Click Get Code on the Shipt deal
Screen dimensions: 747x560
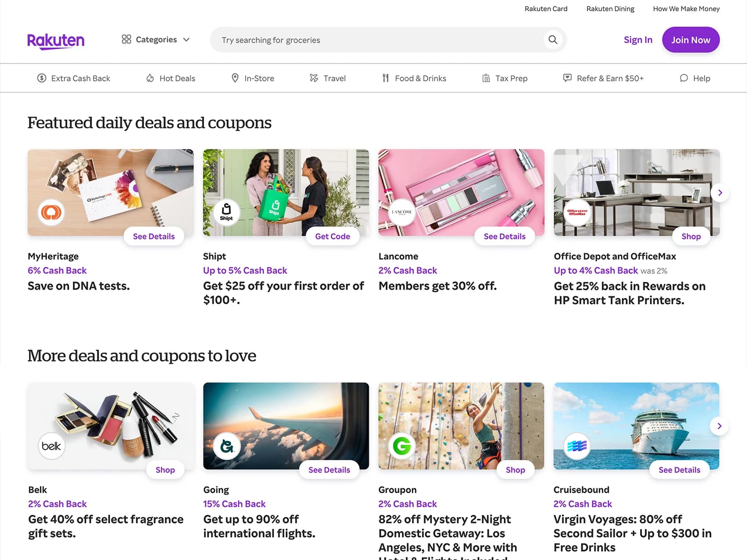click(332, 236)
